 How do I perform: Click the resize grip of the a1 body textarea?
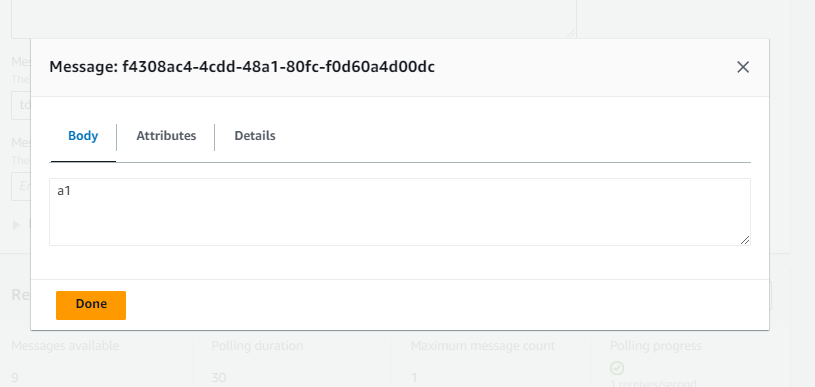click(745, 239)
